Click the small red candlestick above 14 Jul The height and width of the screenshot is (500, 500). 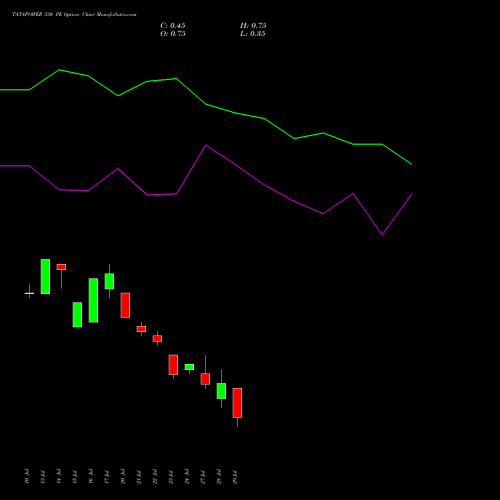(x=61, y=267)
